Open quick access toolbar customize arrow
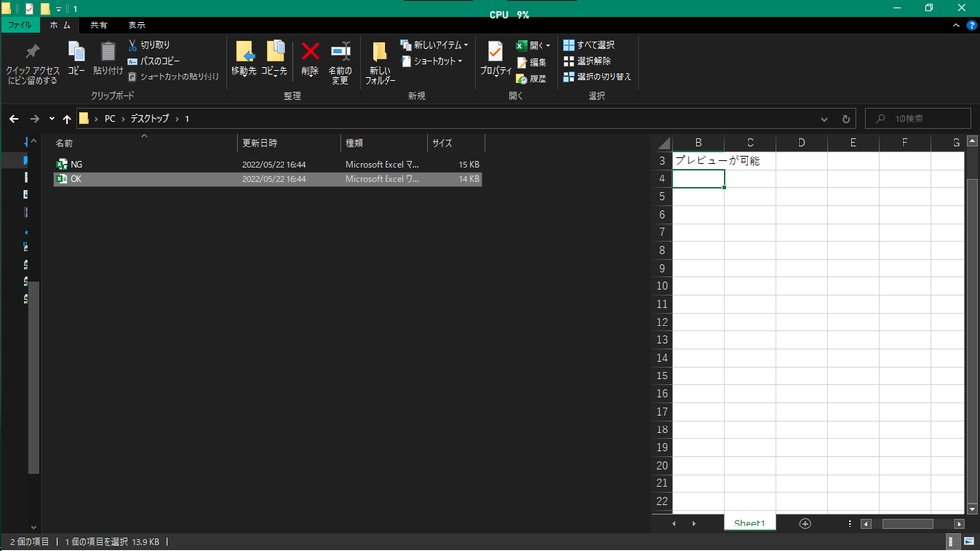The image size is (980, 551). (x=58, y=9)
